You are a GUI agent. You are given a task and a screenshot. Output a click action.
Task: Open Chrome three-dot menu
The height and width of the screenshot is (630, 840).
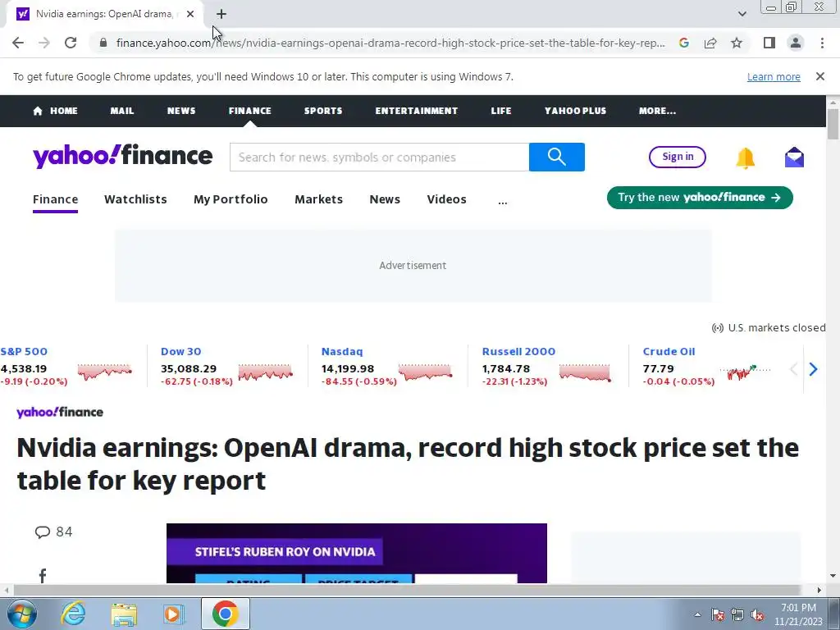point(822,43)
